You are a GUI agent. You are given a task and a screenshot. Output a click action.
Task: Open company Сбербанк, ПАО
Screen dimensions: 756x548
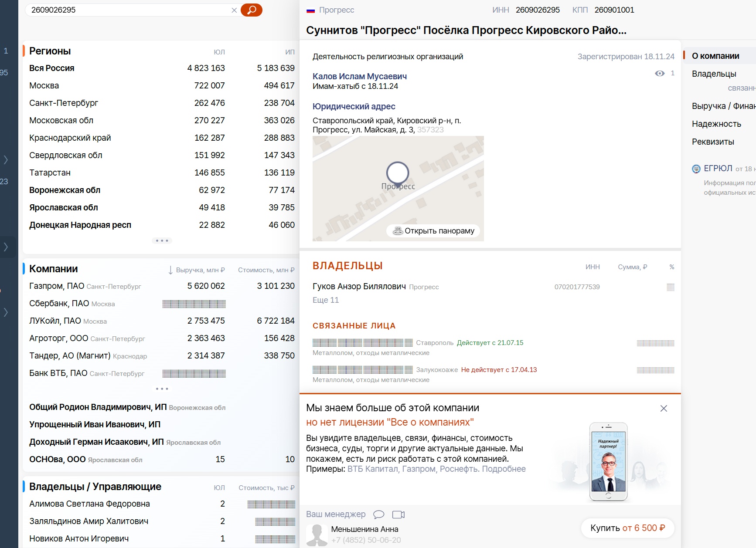tap(59, 303)
